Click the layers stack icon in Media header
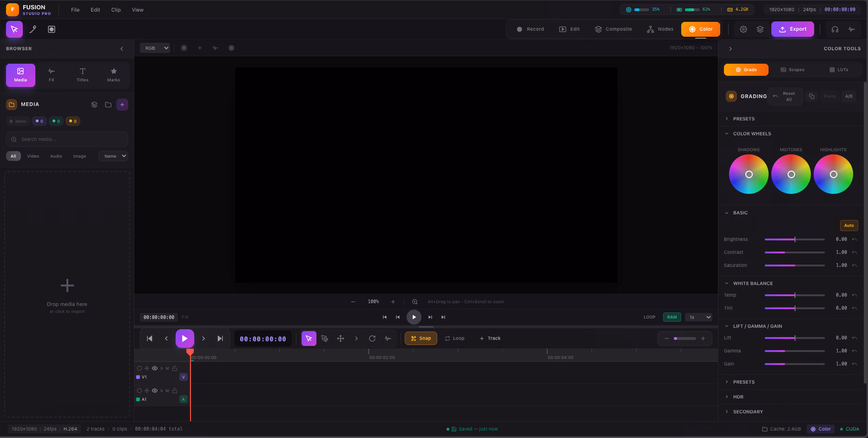Viewport: 868px width, 438px height. click(x=94, y=105)
